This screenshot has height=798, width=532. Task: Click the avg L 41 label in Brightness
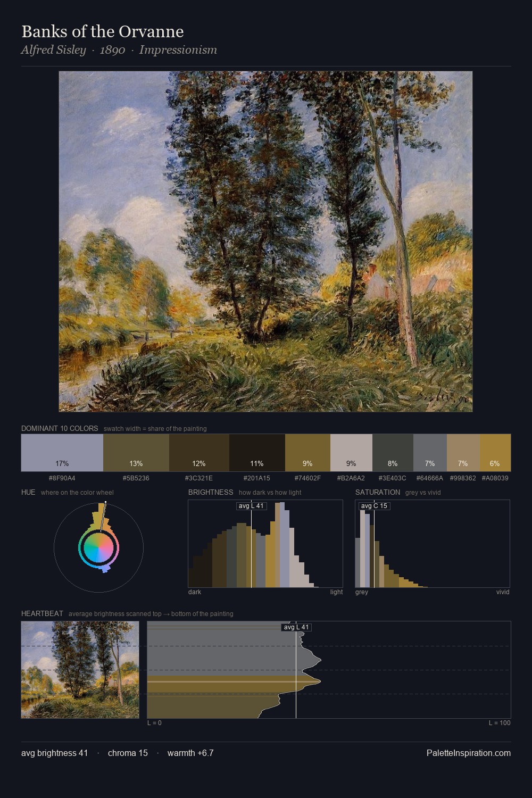[252, 506]
